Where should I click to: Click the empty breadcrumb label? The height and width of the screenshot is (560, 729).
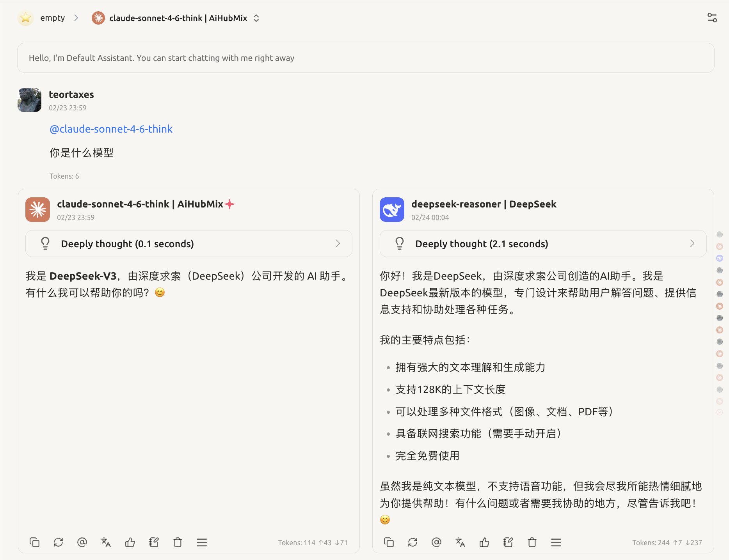click(53, 18)
